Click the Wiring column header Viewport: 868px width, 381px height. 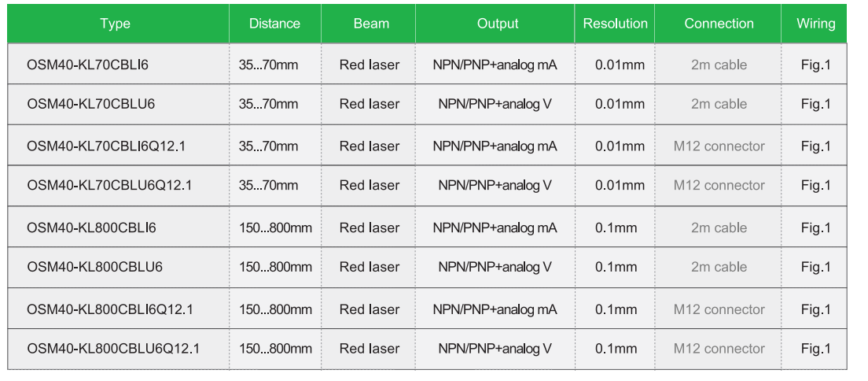tap(816, 24)
